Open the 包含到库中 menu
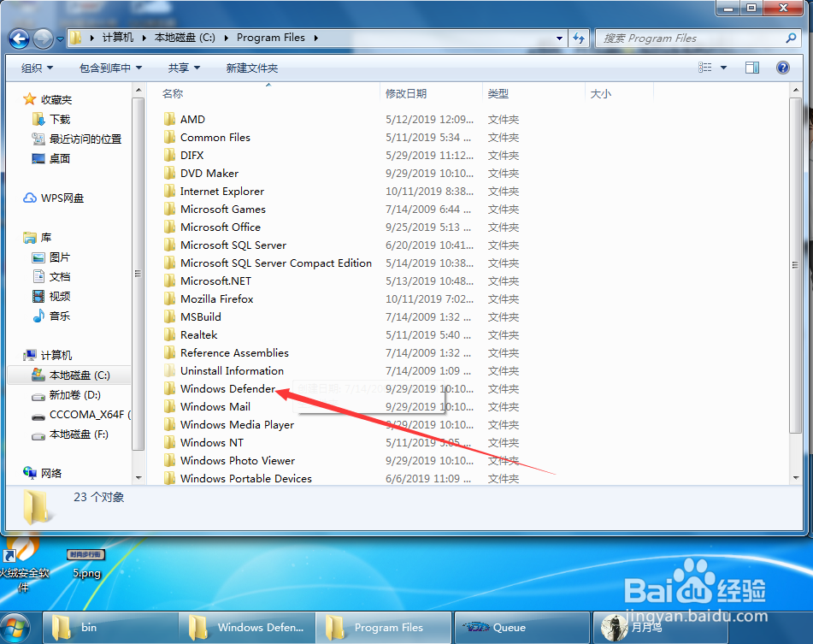The height and width of the screenshot is (644, 813). pyautogui.click(x=110, y=68)
